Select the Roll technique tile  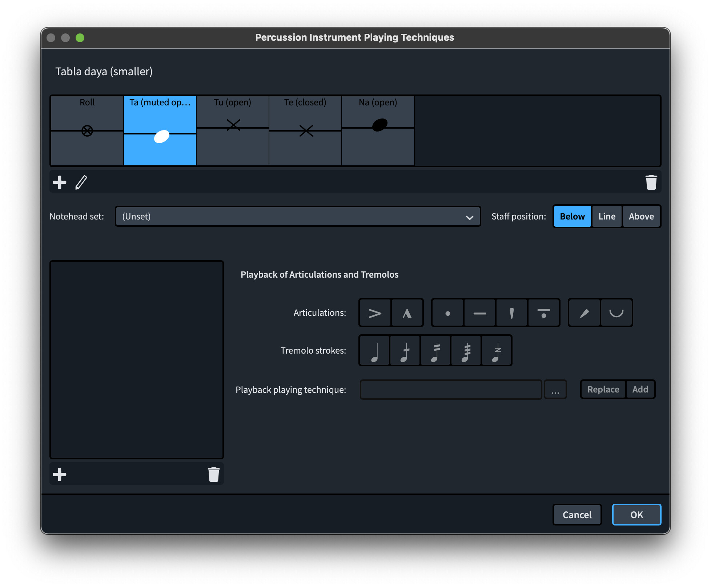coord(87,131)
